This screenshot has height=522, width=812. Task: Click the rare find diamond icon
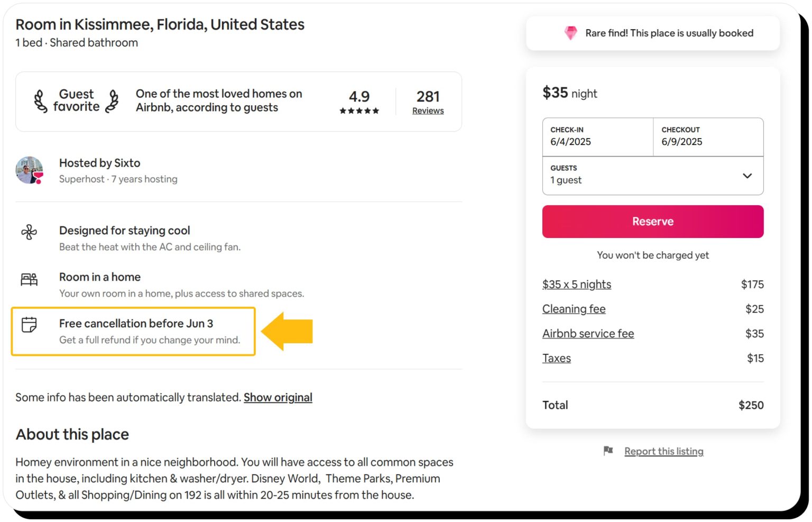(x=570, y=33)
